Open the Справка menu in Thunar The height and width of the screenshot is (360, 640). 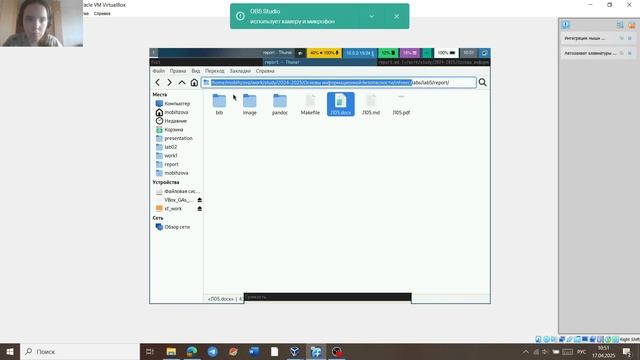point(265,71)
